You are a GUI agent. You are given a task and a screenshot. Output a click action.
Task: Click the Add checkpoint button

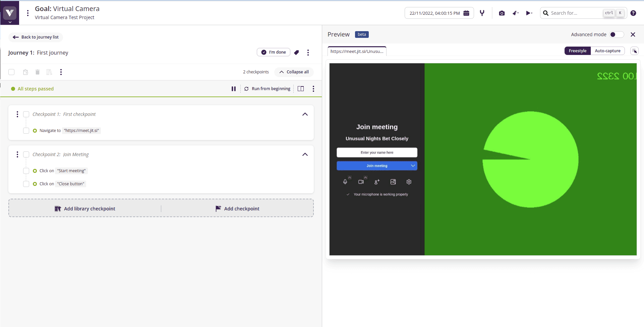click(x=237, y=209)
